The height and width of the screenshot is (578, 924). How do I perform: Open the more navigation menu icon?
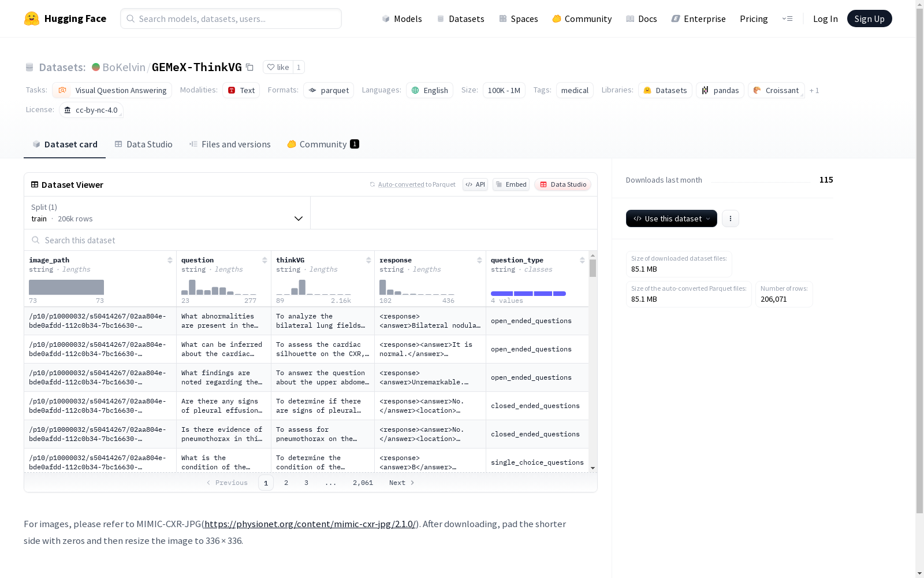click(x=787, y=18)
